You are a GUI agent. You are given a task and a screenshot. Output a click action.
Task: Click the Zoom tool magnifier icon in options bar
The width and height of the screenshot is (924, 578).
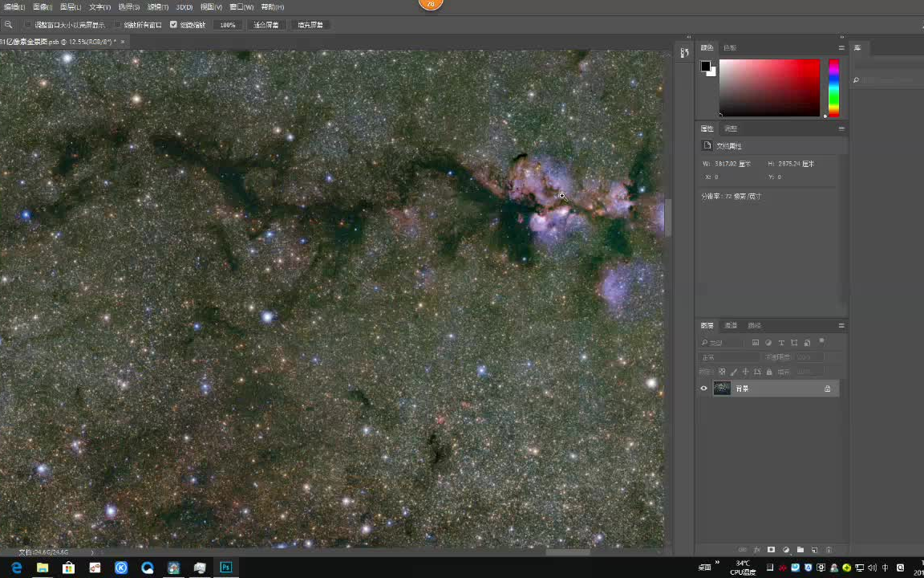click(x=8, y=25)
